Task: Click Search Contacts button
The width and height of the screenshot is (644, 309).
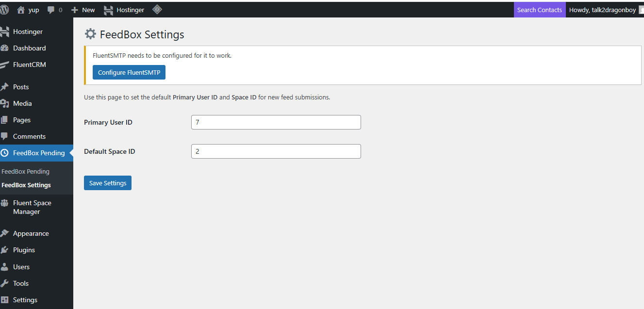Action: 540,10
